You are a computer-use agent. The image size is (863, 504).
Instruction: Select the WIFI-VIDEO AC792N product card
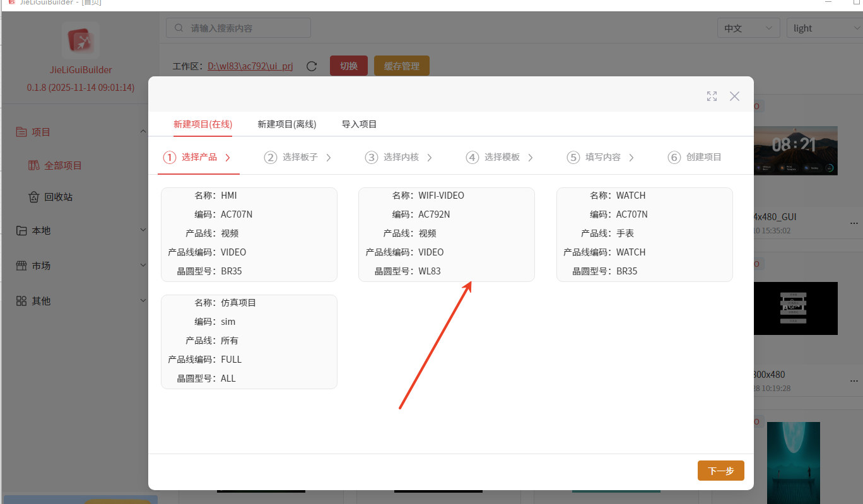coord(447,234)
